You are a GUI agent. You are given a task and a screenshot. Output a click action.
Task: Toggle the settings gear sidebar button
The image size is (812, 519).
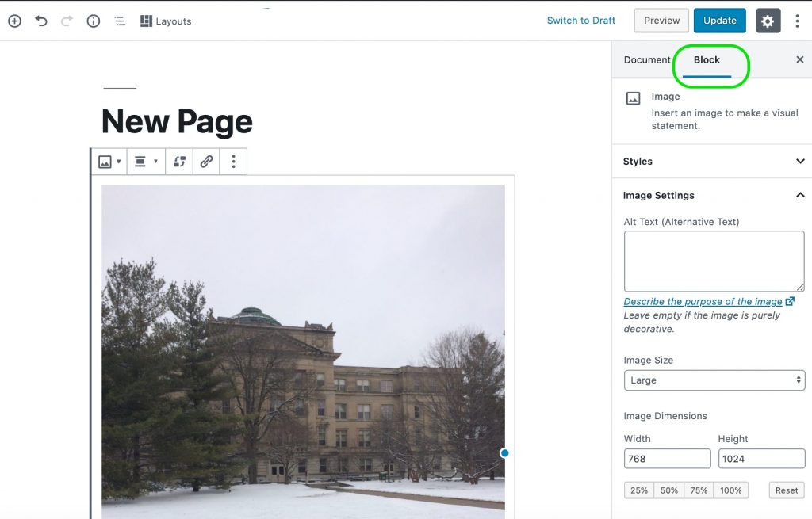tap(768, 21)
